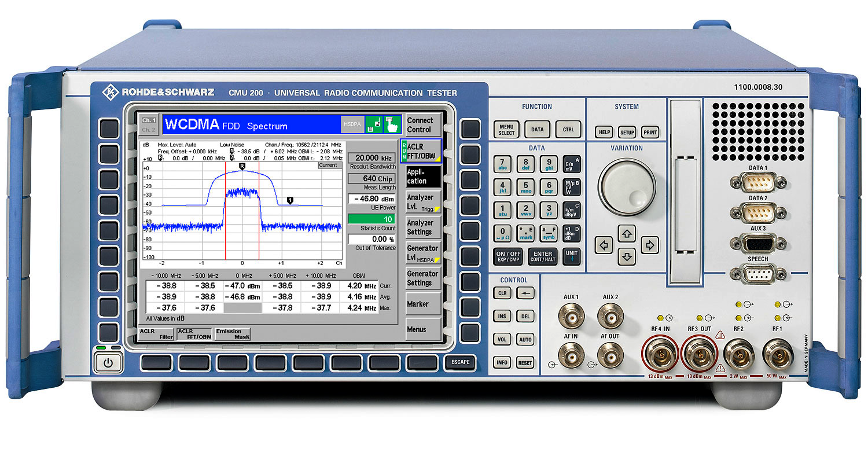Push the HELP system key

(x=604, y=132)
